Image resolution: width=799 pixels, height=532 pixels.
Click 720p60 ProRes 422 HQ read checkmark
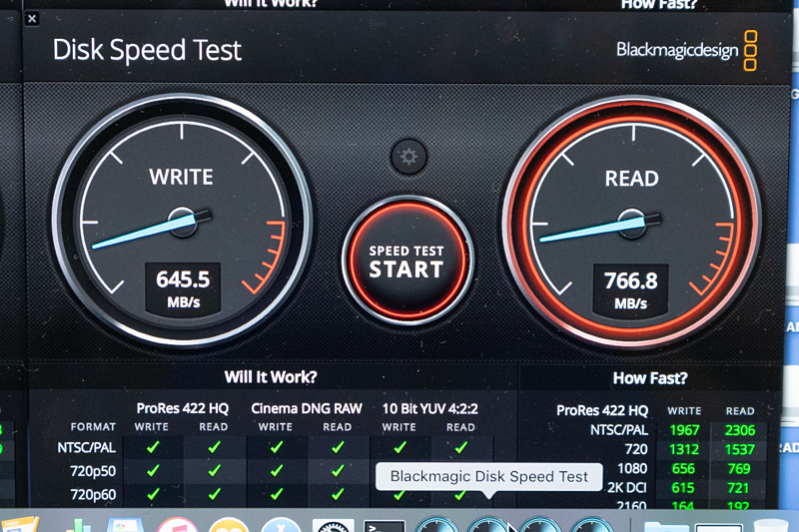(x=214, y=494)
